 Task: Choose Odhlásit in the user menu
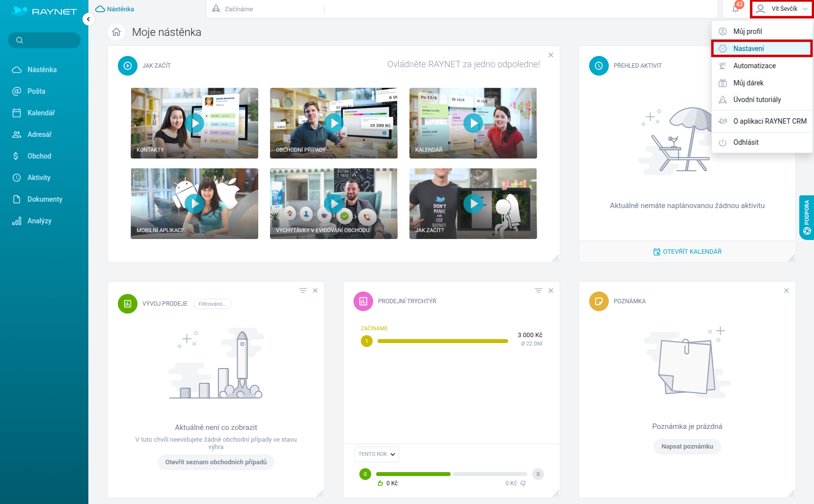(x=746, y=142)
